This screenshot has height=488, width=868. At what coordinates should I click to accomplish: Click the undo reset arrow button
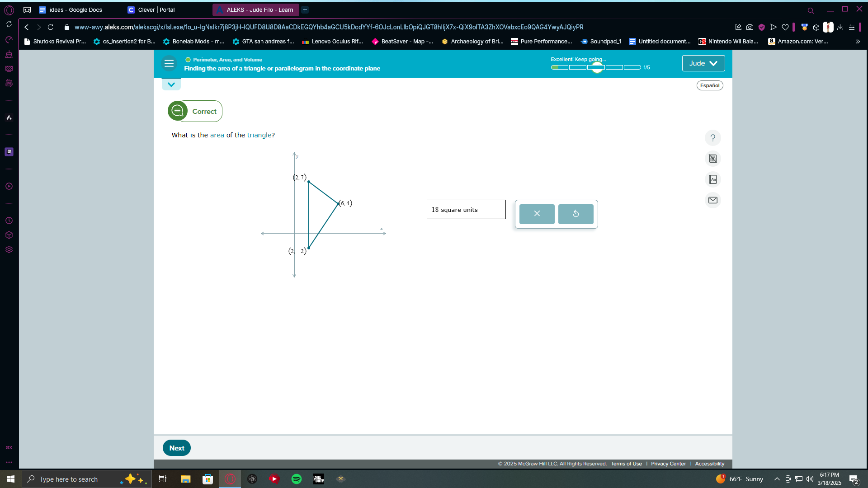[x=576, y=214]
